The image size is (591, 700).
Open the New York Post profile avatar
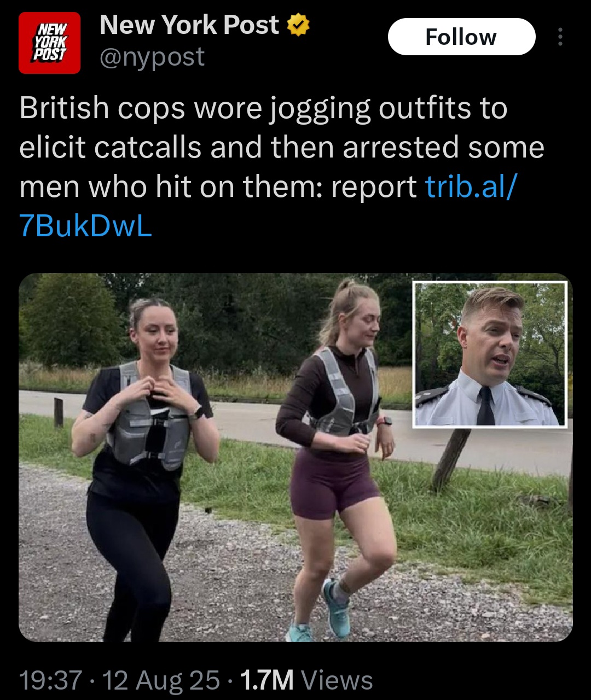(49, 43)
